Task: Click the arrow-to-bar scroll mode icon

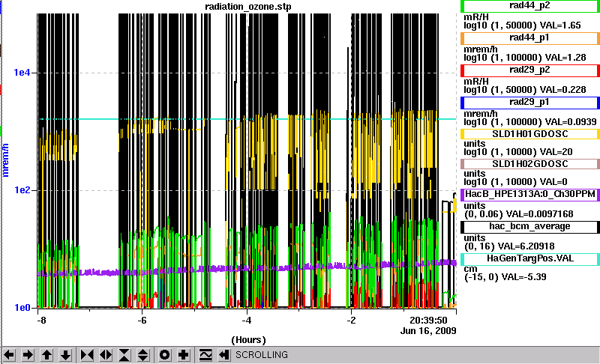Action: 223,355
